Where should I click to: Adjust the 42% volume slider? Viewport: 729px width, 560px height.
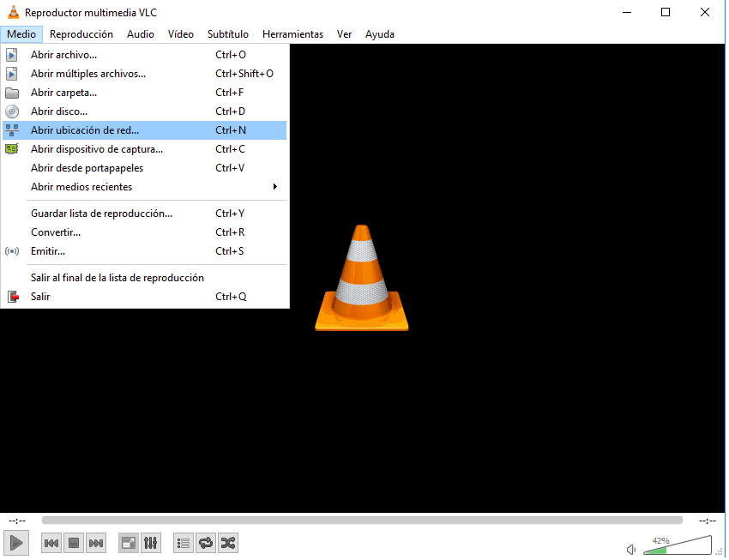click(678, 545)
